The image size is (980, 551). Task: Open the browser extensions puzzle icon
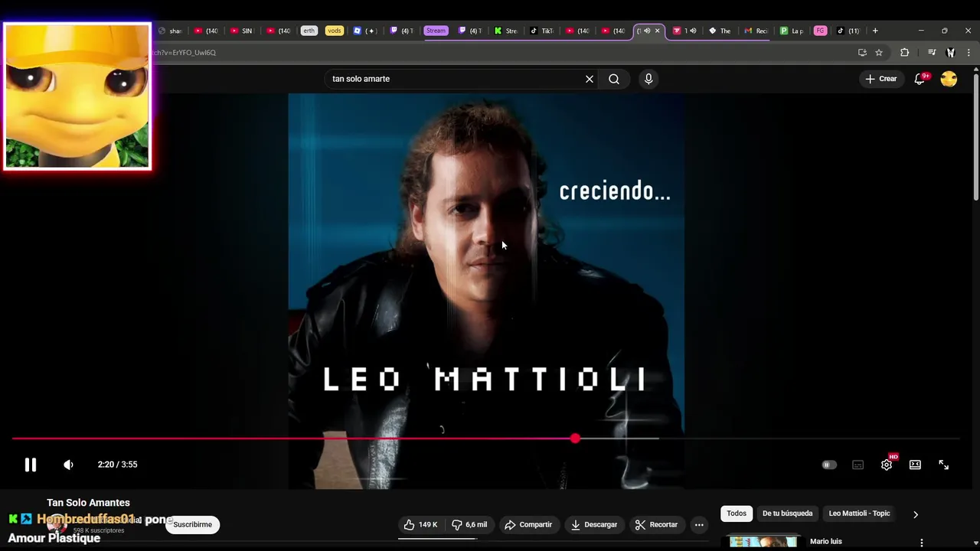(x=904, y=53)
